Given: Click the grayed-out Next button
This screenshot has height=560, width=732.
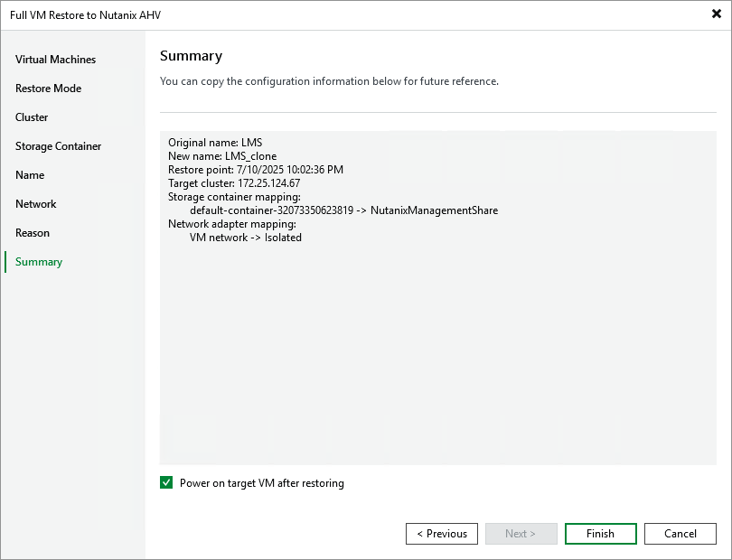Looking at the screenshot, I should point(521,533).
